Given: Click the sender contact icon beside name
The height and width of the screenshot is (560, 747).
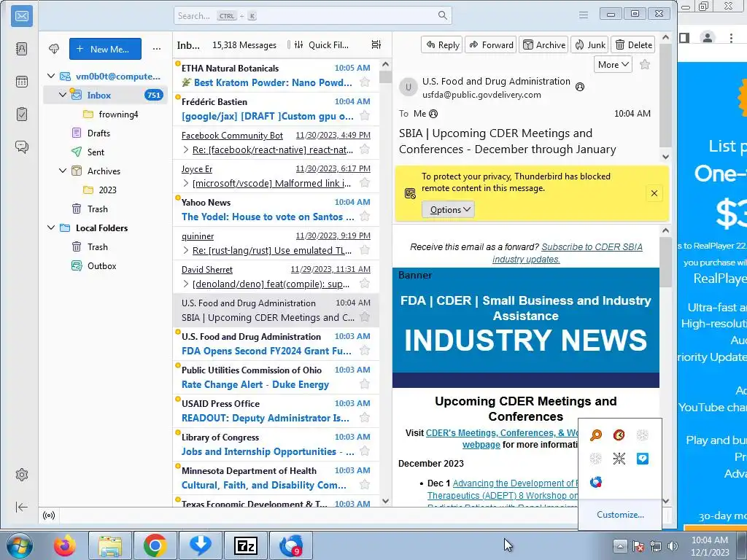Looking at the screenshot, I should (580, 87).
